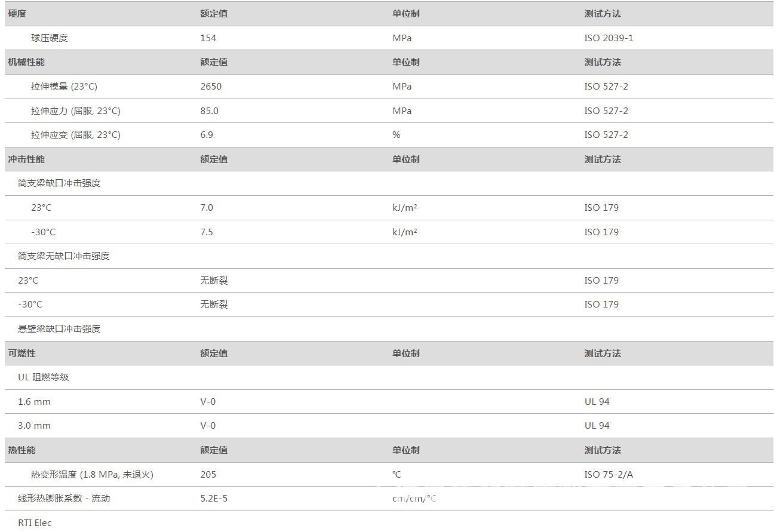
Task: Select the 简支梁缺口冲击强度 row
Action: [59, 183]
